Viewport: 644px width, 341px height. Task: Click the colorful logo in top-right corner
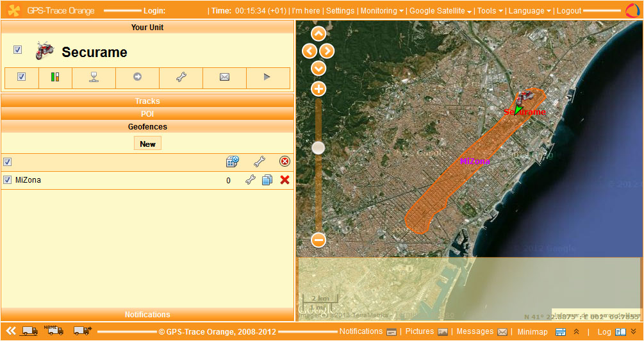point(632,11)
